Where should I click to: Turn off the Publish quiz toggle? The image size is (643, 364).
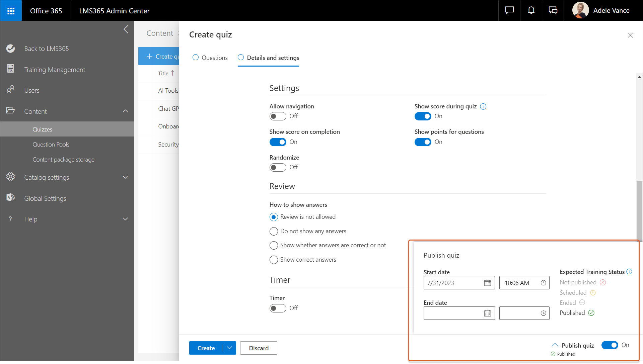(x=610, y=345)
